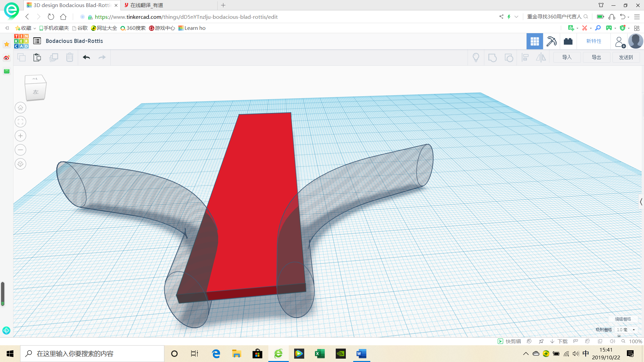644x362 pixels.
Task: Click the Mirror tool icon
Action: (x=541, y=58)
